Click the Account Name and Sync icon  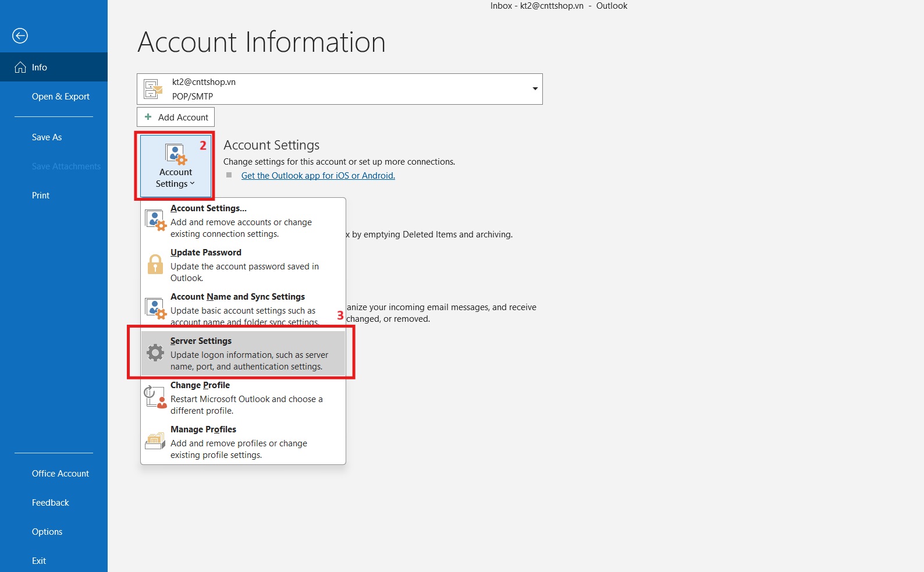(x=155, y=309)
